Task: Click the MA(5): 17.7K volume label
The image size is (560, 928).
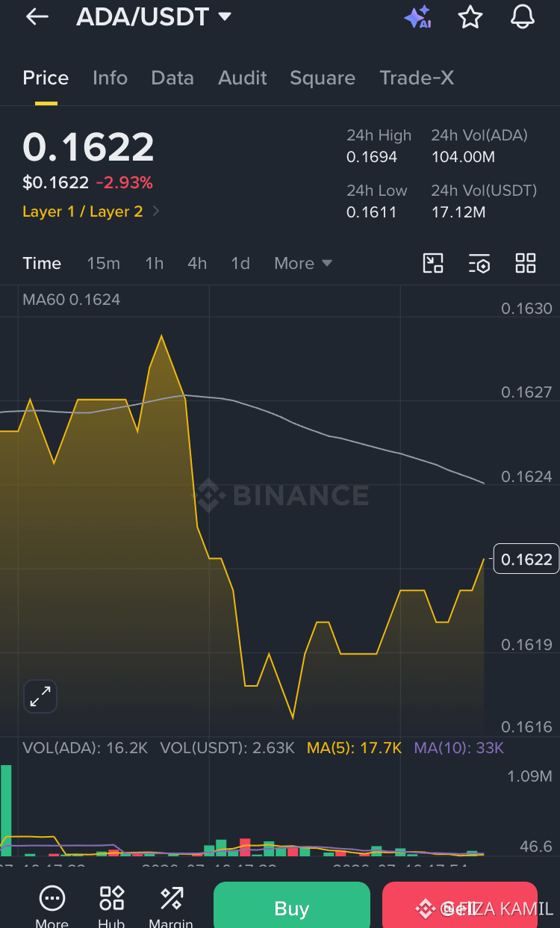Action: [x=355, y=748]
